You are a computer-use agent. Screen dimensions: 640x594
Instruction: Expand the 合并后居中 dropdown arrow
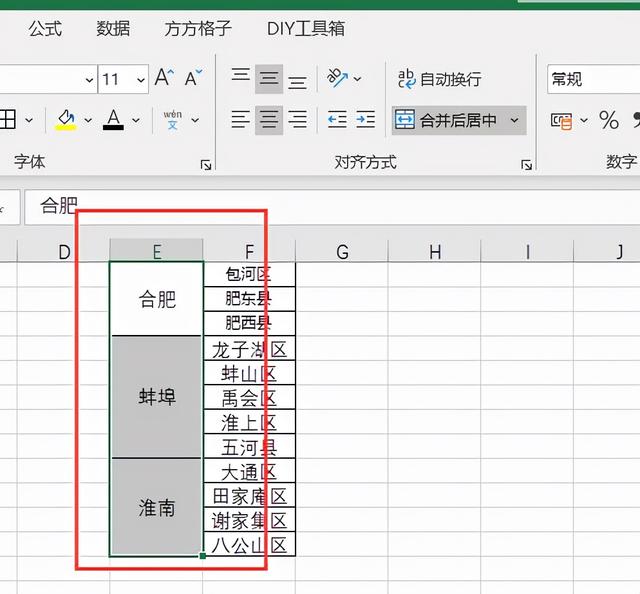(515, 120)
